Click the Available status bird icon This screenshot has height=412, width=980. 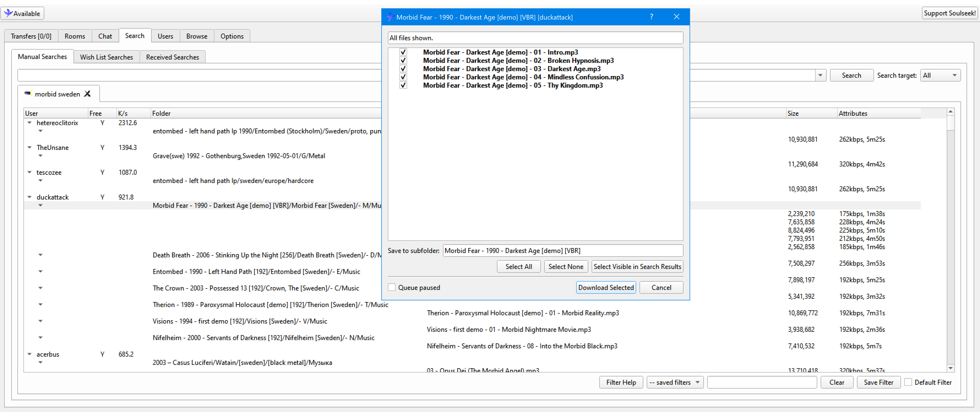point(8,13)
